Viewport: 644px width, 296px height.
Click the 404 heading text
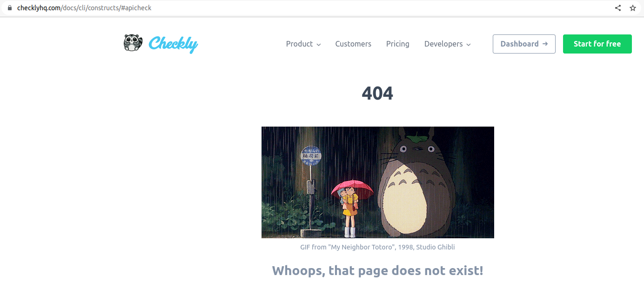pyautogui.click(x=377, y=94)
